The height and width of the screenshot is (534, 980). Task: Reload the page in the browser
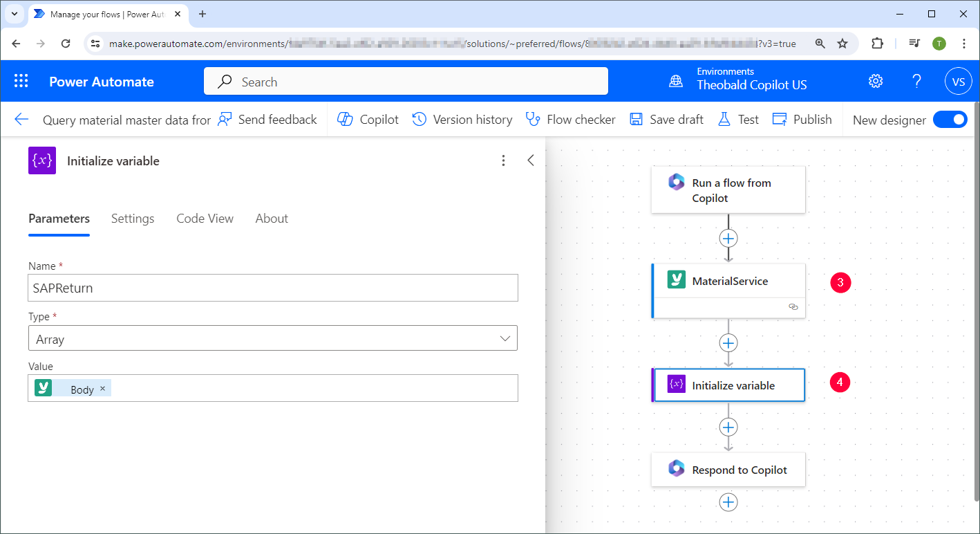coord(66,44)
